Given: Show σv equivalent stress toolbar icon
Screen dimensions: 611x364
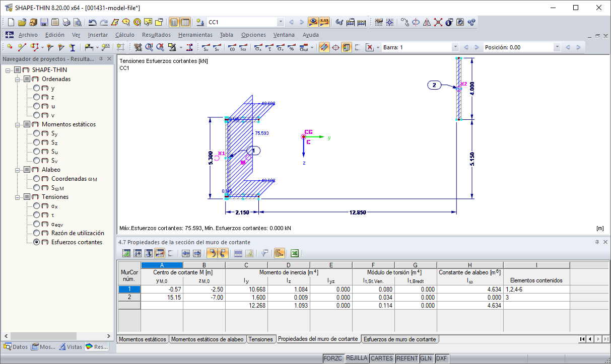Looking at the screenshot, I should point(281,47).
